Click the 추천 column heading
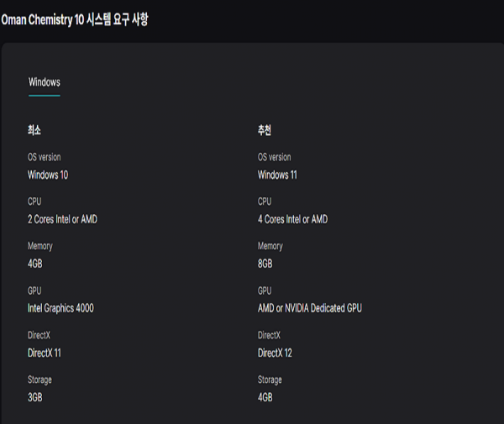Screen dimensions: 504x424 [265, 131]
